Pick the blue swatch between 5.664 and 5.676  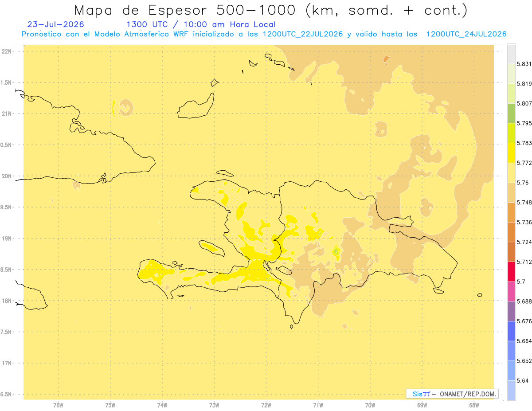coord(511,331)
